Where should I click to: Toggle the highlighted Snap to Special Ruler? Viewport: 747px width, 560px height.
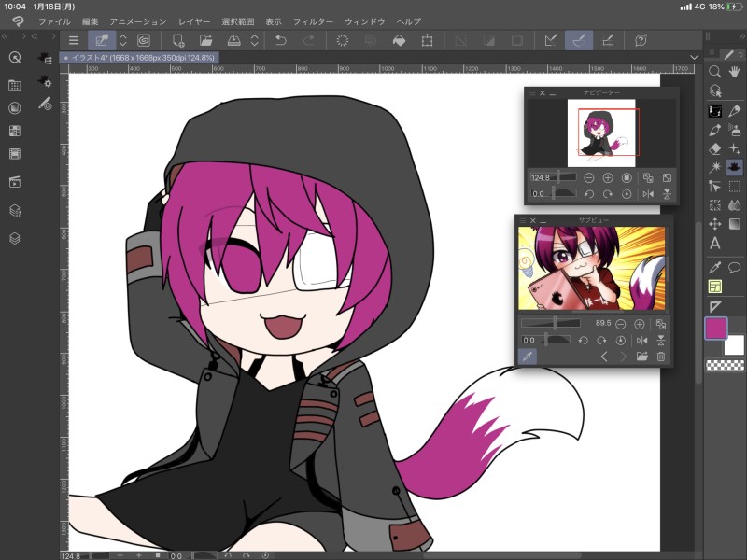pos(579,40)
